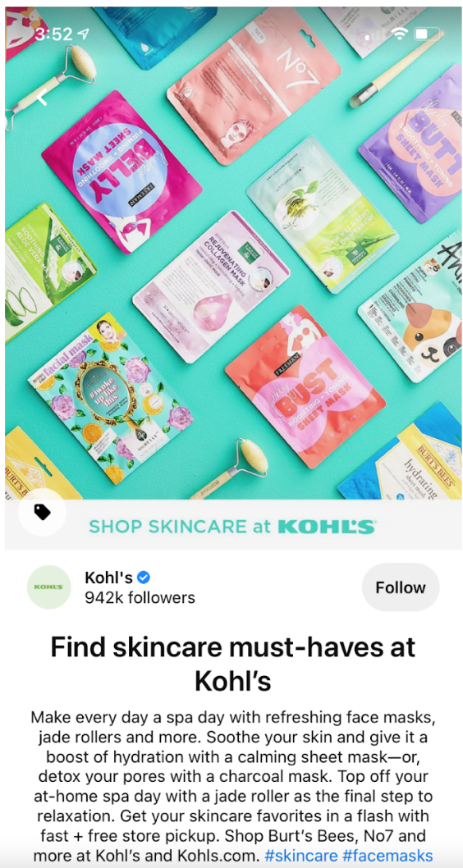
Task: Open shoppable products via the tag icon
Action: click(x=43, y=512)
